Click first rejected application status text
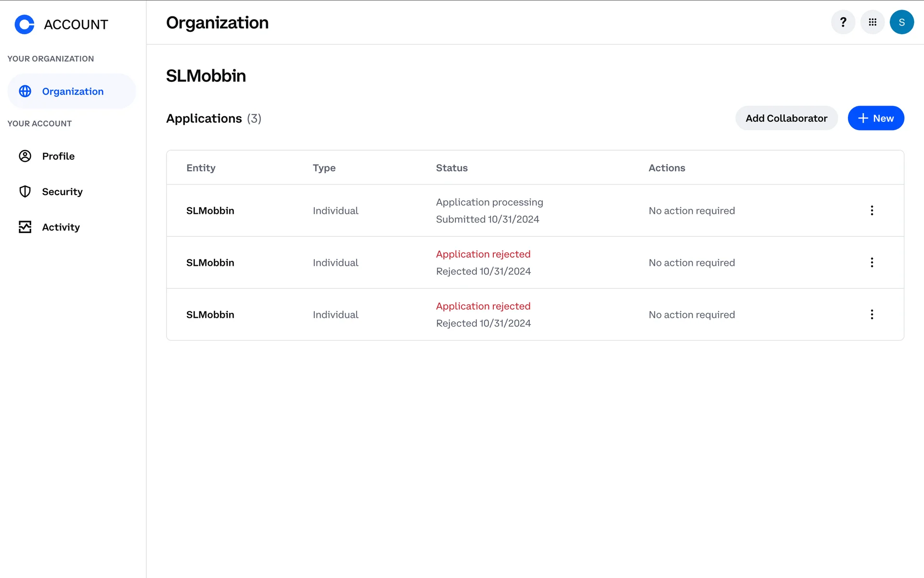Screen dimensions: 924x578 (x=483, y=254)
